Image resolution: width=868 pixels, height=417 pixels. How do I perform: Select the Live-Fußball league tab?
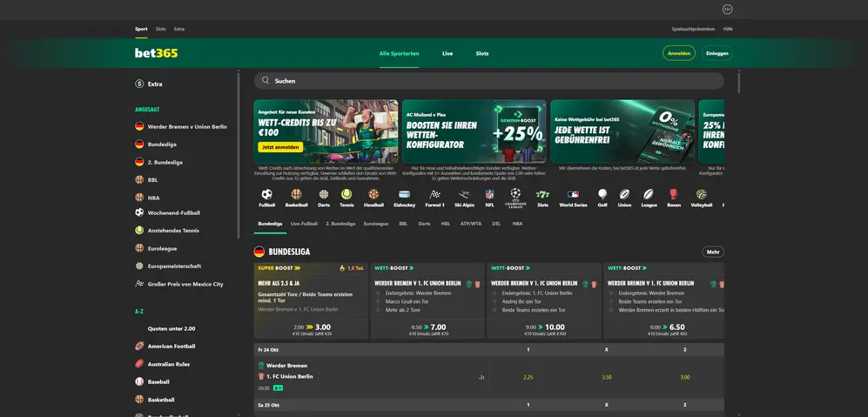pos(304,224)
